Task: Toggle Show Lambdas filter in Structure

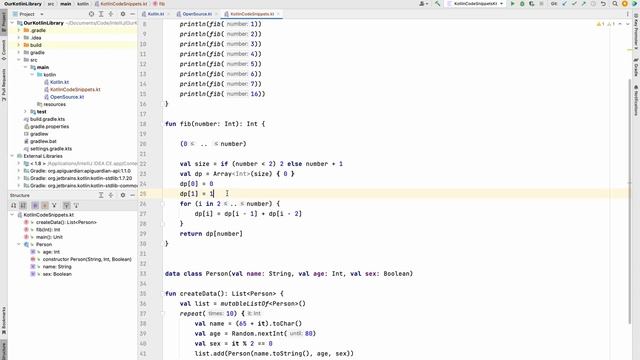Action: pos(54,205)
